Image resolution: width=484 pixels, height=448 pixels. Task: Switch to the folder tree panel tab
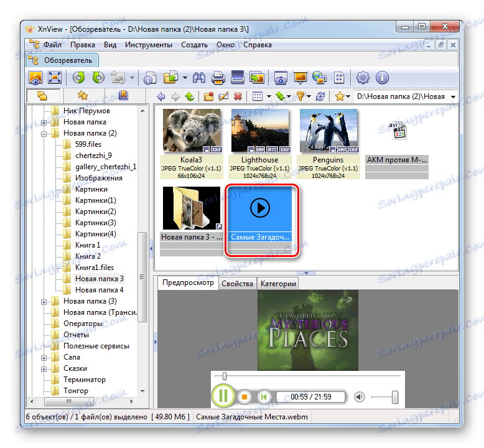42,96
